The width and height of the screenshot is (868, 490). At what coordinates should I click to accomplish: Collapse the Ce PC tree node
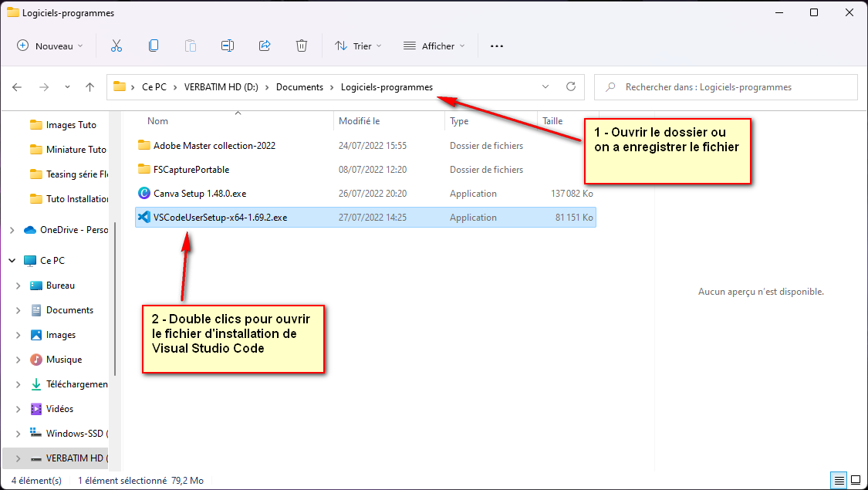(x=12, y=261)
